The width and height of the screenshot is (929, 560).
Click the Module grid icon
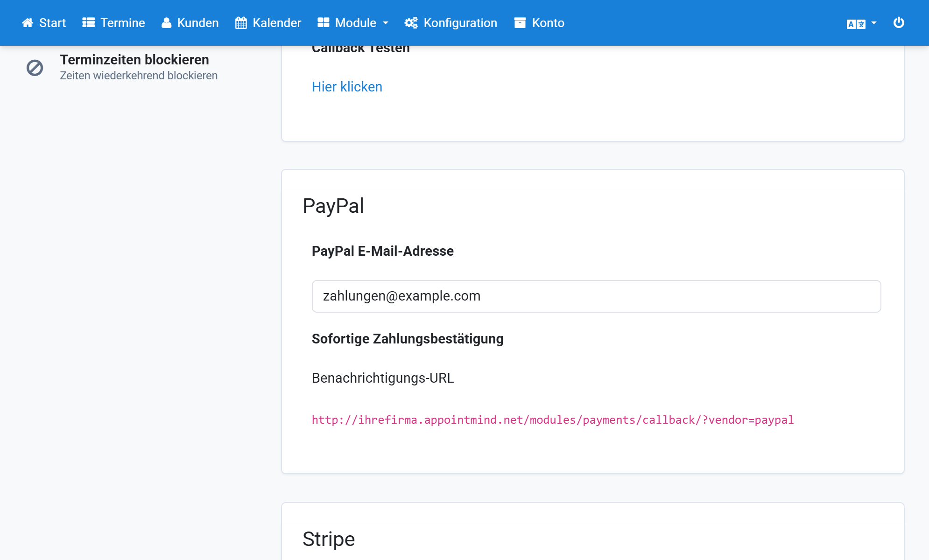(324, 23)
